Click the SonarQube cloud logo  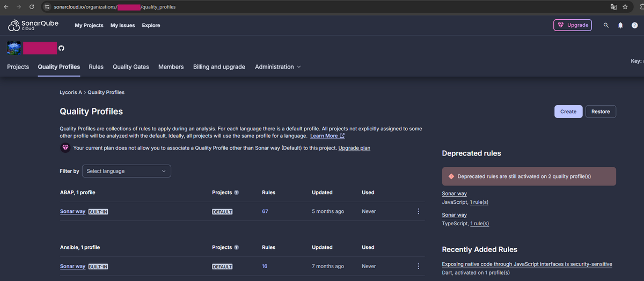tap(33, 25)
